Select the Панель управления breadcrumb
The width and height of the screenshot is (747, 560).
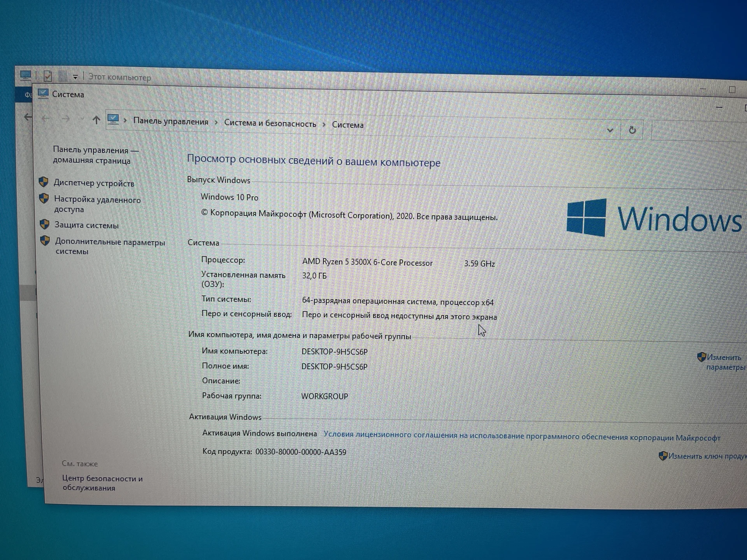(x=171, y=121)
